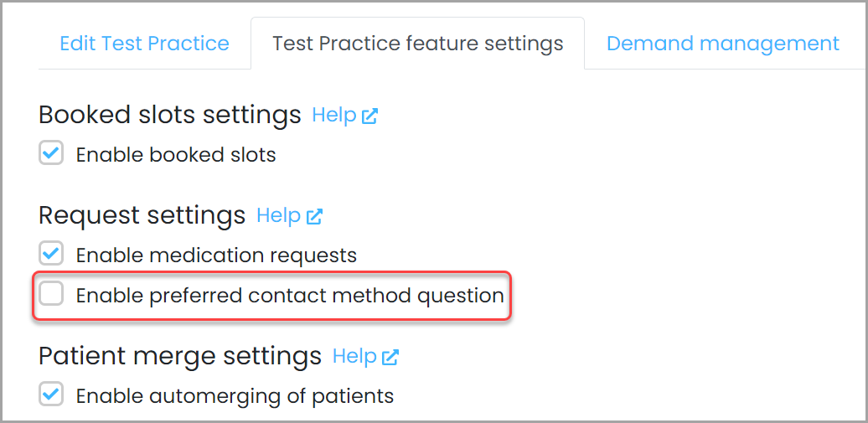Untick the Enable booked slots checkbox
Screen dimensions: 868x423
[x=51, y=152]
